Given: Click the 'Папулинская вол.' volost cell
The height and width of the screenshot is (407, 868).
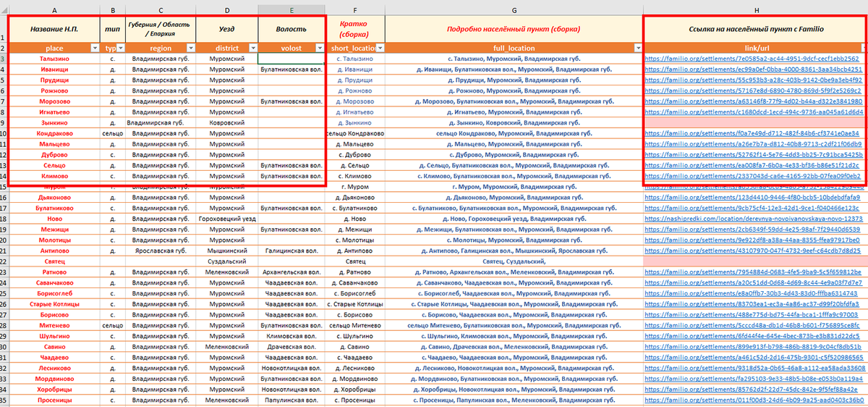Looking at the screenshot, I should point(292,401).
